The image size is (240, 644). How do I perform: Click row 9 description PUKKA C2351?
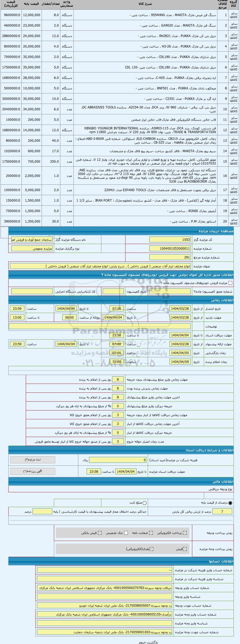[180, 99]
